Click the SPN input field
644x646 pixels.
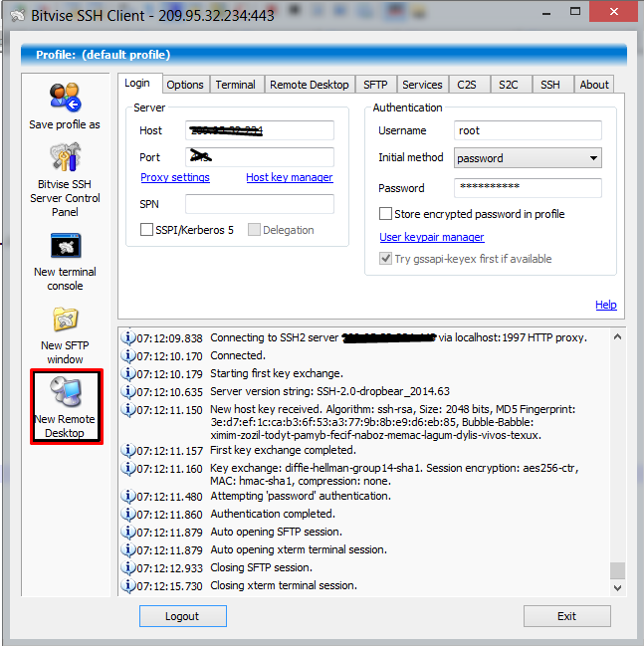pos(260,204)
